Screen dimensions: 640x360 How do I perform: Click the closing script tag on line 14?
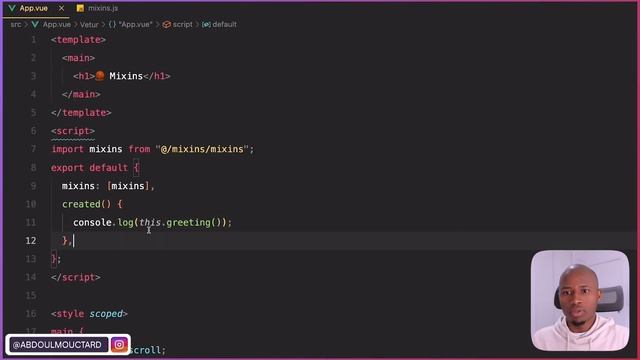click(76, 277)
